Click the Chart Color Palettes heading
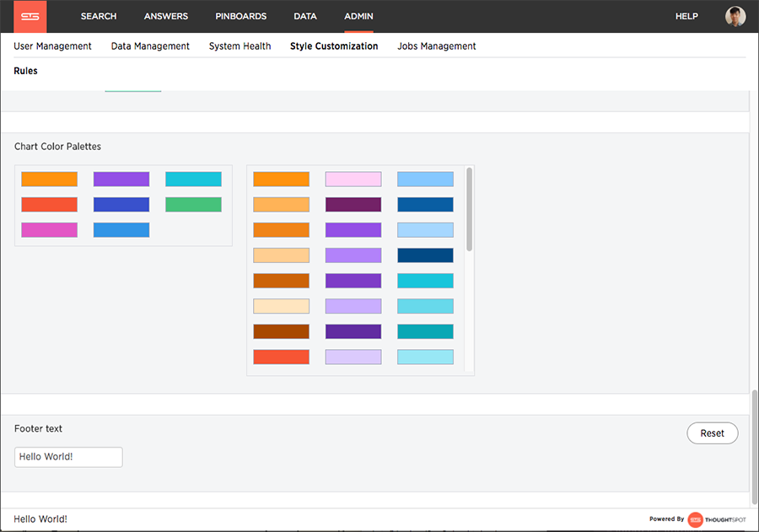Image resolution: width=759 pixels, height=532 pixels. (57, 147)
